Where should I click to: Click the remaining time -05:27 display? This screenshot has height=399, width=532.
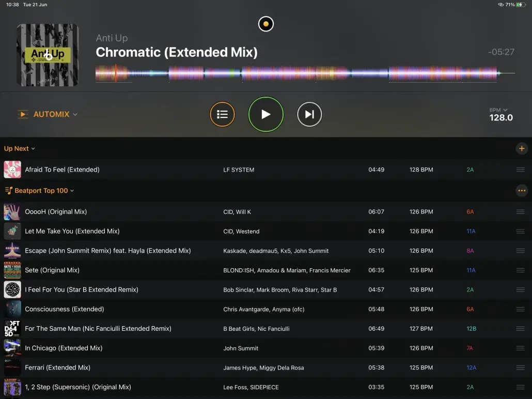[501, 52]
